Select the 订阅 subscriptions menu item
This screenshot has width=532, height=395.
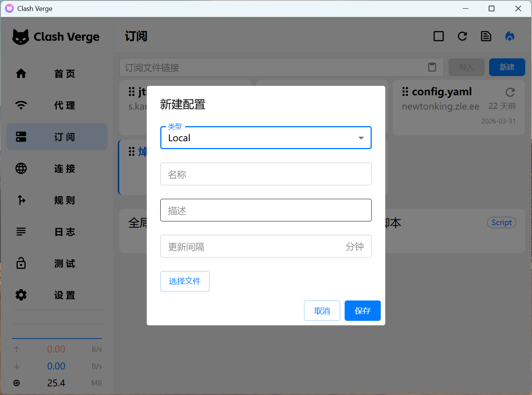[x=57, y=137]
